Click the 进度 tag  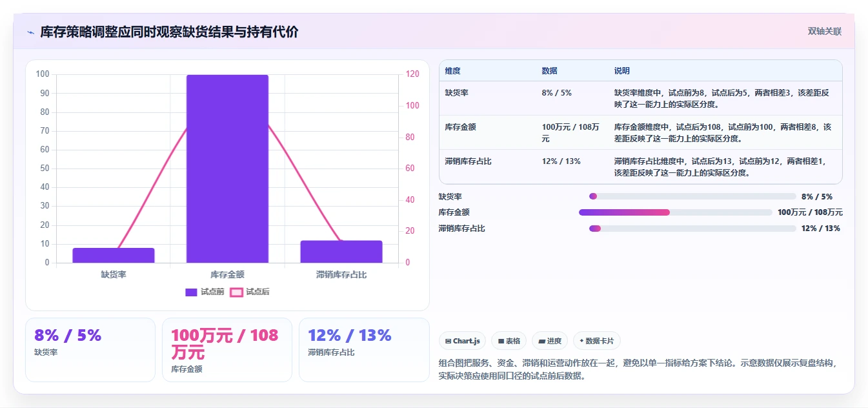point(550,341)
